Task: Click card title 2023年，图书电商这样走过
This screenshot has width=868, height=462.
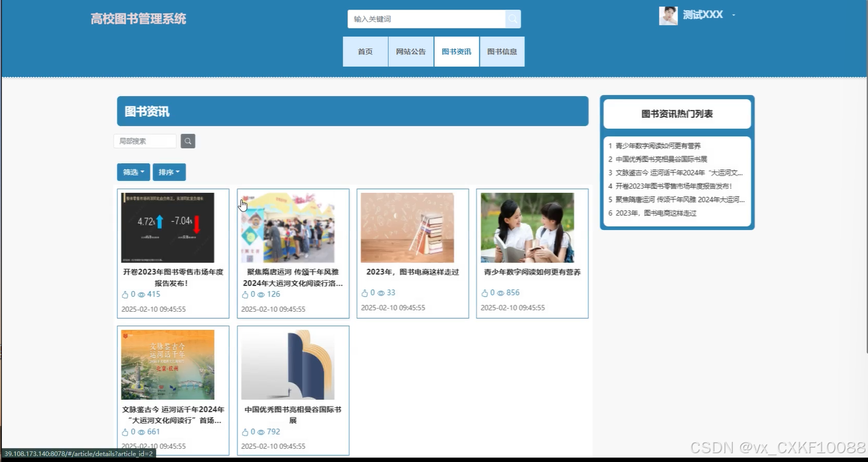Action: [413, 272]
